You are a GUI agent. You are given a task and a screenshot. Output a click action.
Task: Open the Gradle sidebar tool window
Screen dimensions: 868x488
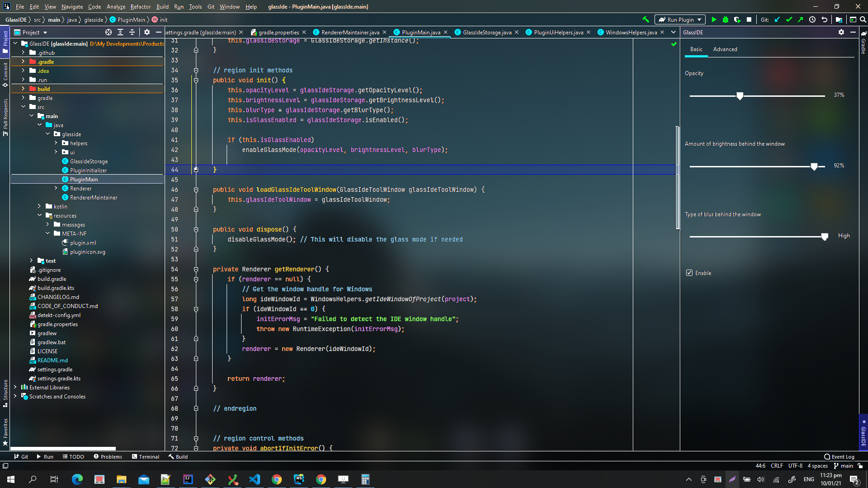pyautogui.click(x=863, y=43)
